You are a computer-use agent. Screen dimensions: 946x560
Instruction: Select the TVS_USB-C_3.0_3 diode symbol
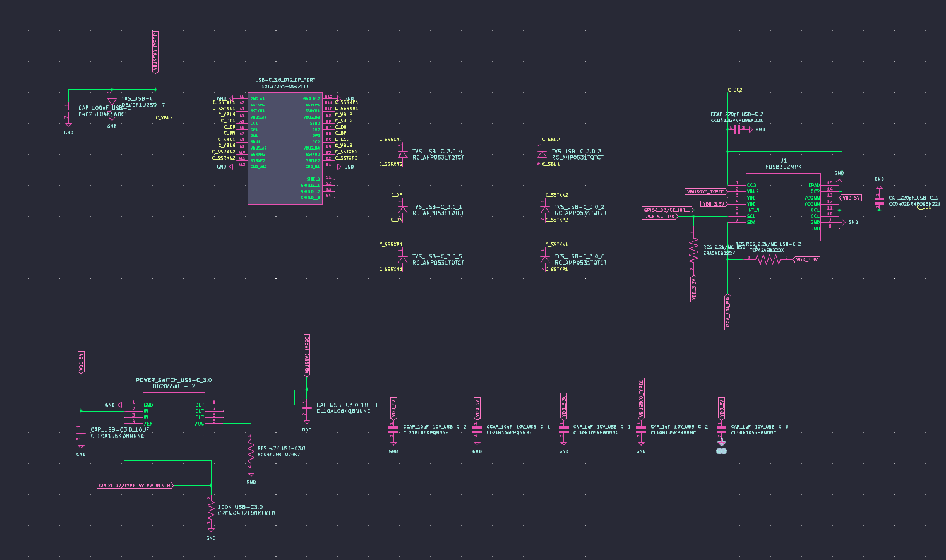click(541, 153)
